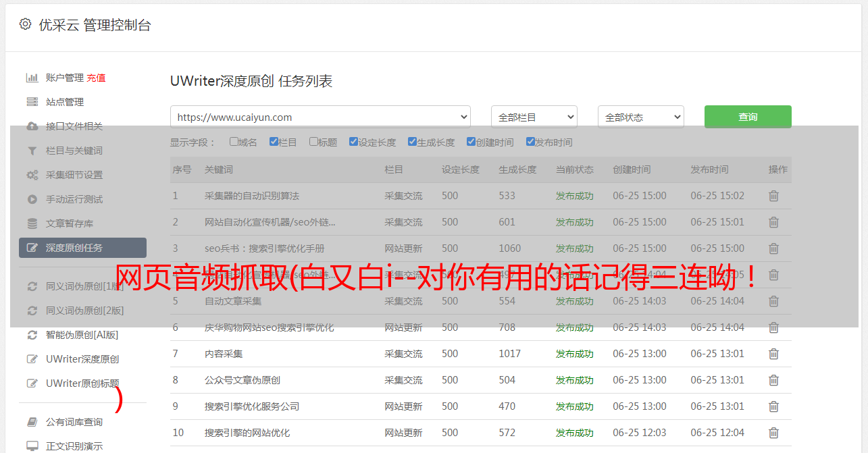Screen dimensions: 868x453
Task: Click the 采集细节设置 gears icon
Action: click(x=32, y=175)
